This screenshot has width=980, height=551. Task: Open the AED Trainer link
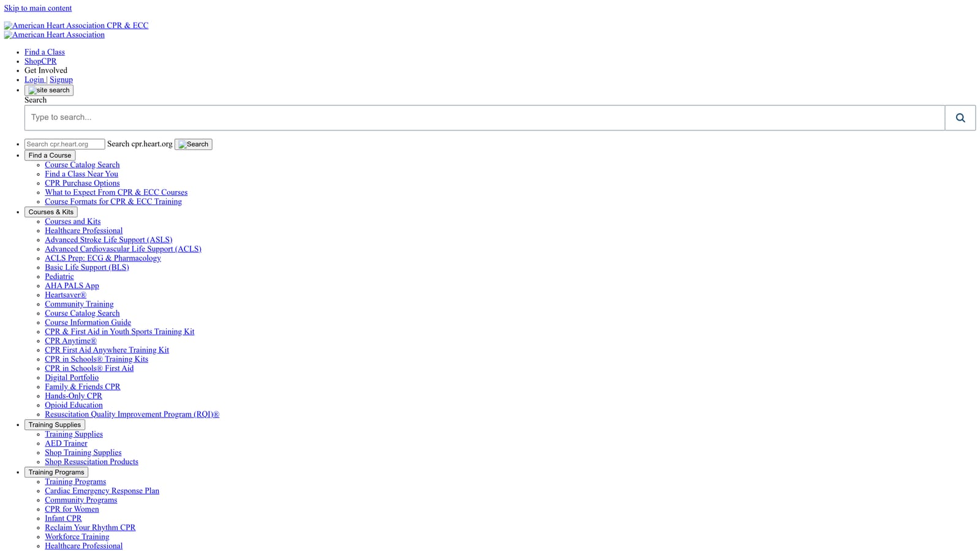pos(66,443)
